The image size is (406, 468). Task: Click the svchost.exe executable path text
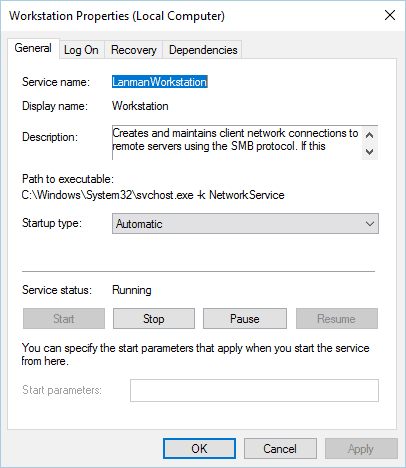(x=153, y=195)
